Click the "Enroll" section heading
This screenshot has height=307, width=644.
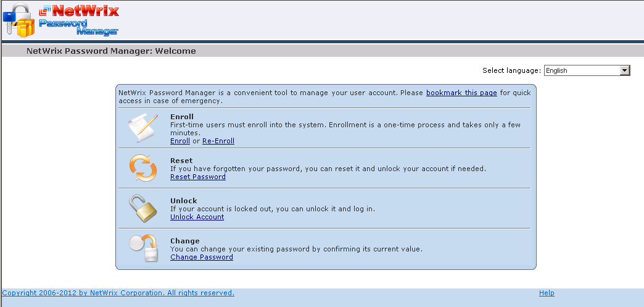[182, 117]
